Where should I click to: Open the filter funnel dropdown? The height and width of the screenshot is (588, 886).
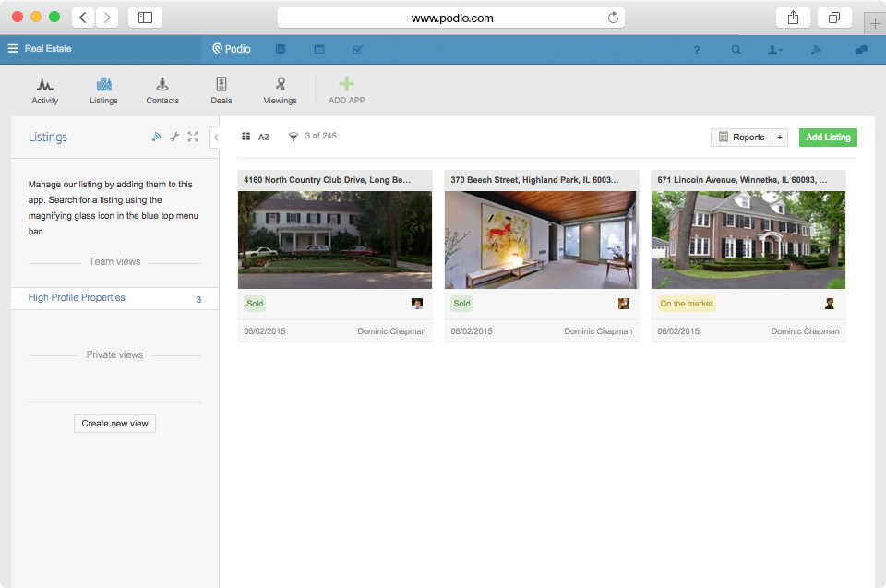point(293,137)
